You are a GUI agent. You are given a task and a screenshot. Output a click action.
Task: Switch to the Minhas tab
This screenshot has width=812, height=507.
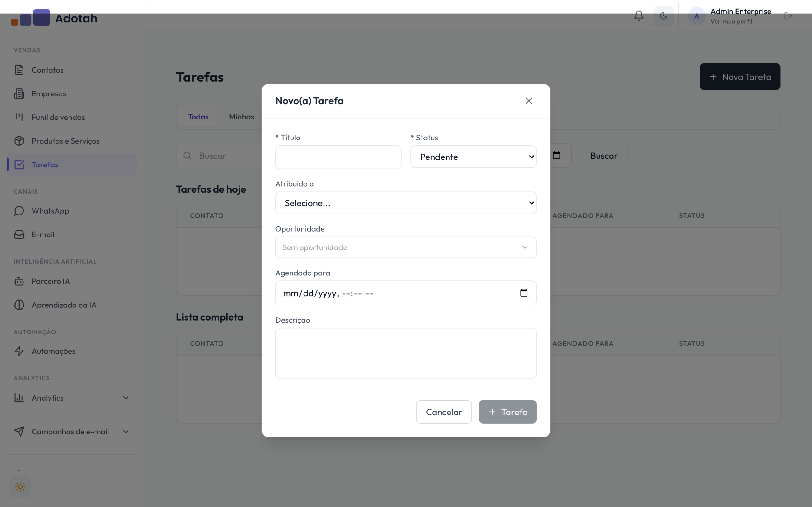click(241, 117)
